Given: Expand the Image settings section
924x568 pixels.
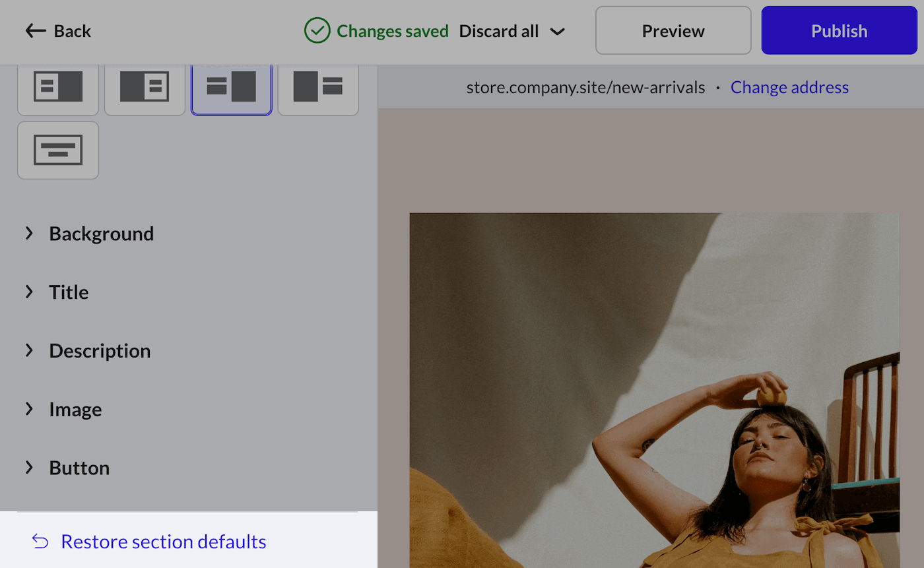Looking at the screenshot, I should (x=74, y=410).
